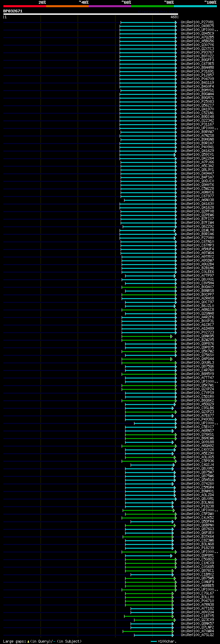Click the green alignment bar for UniRef100_C5P936

point(150,461)
